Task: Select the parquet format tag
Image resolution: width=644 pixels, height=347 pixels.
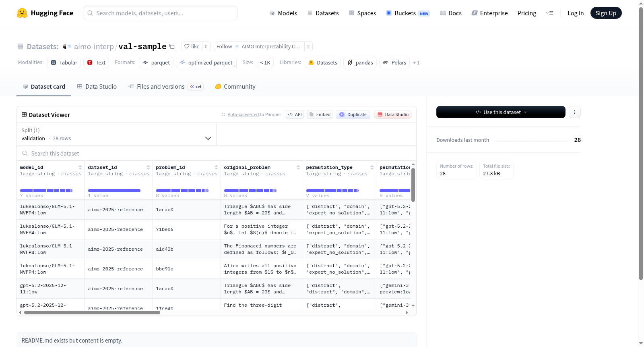Action: click(156, 62)
